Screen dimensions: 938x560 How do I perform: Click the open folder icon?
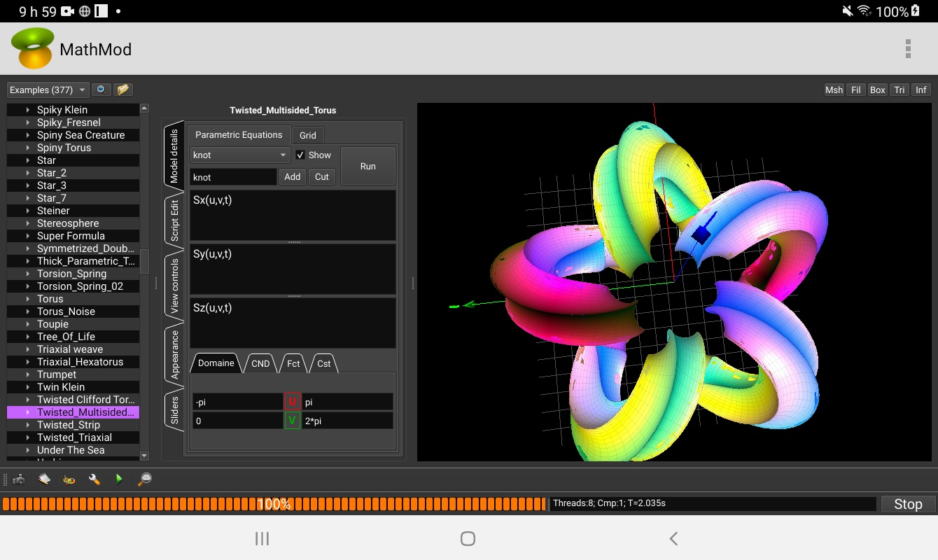pos(123,90)
